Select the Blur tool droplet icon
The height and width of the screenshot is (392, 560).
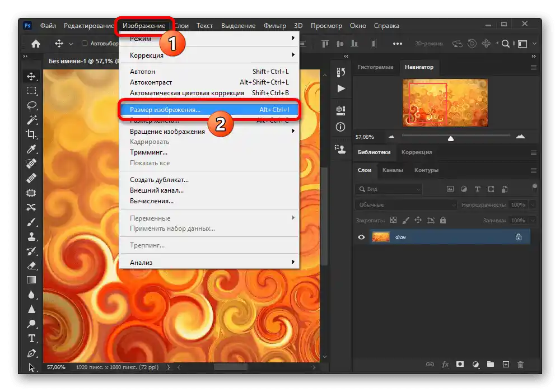click(x=31, y=295)
